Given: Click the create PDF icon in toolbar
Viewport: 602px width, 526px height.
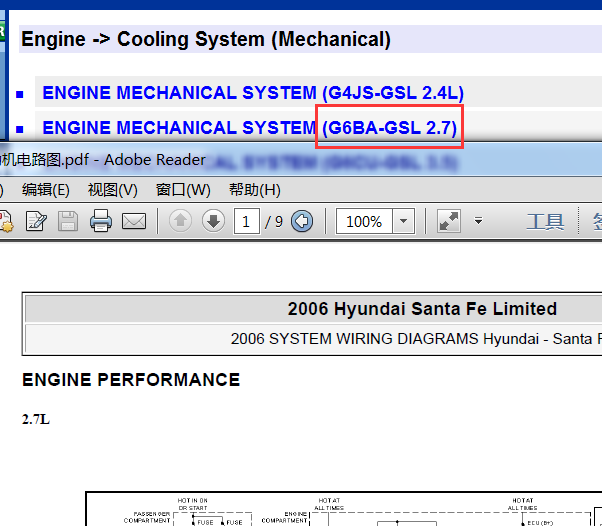Looking at the screenshot, I should coord(6,221).
